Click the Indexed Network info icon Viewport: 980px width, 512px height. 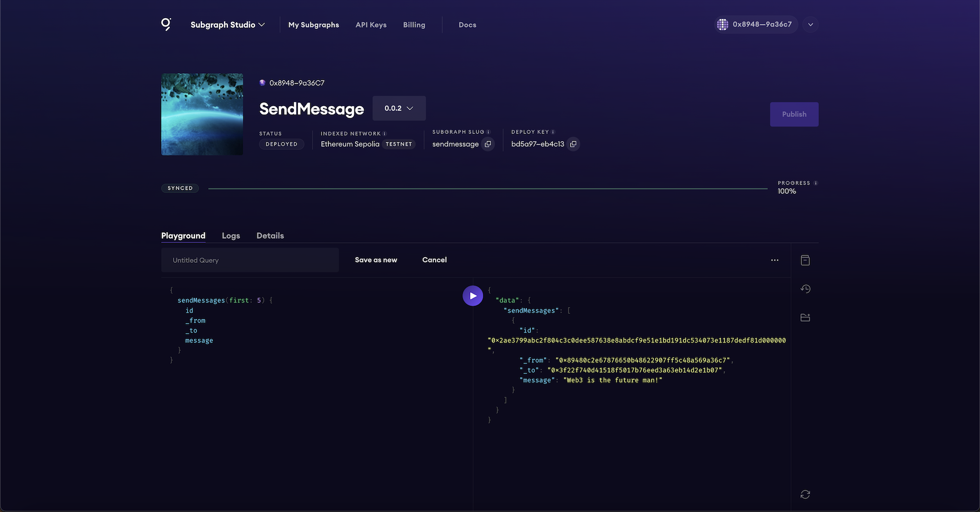(x=385, y=134)
